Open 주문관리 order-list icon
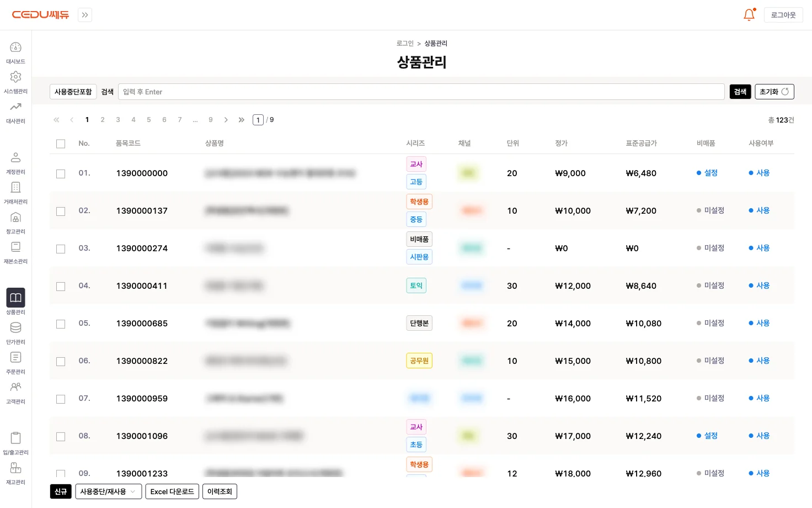 (15, 357)
